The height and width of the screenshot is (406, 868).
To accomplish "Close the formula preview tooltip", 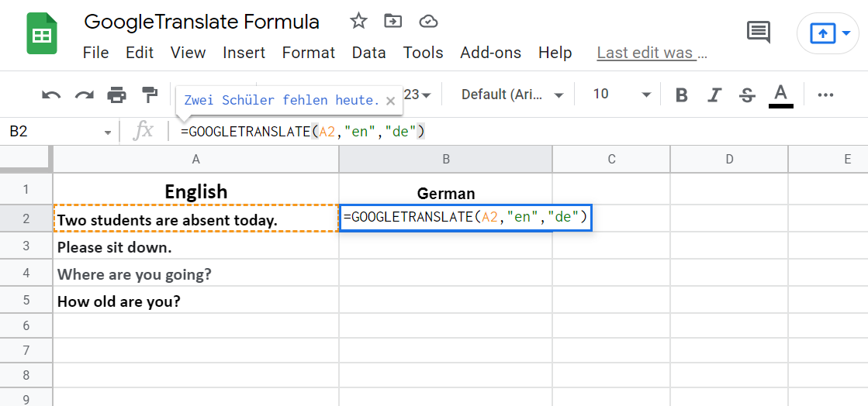I will pos(390,101).
